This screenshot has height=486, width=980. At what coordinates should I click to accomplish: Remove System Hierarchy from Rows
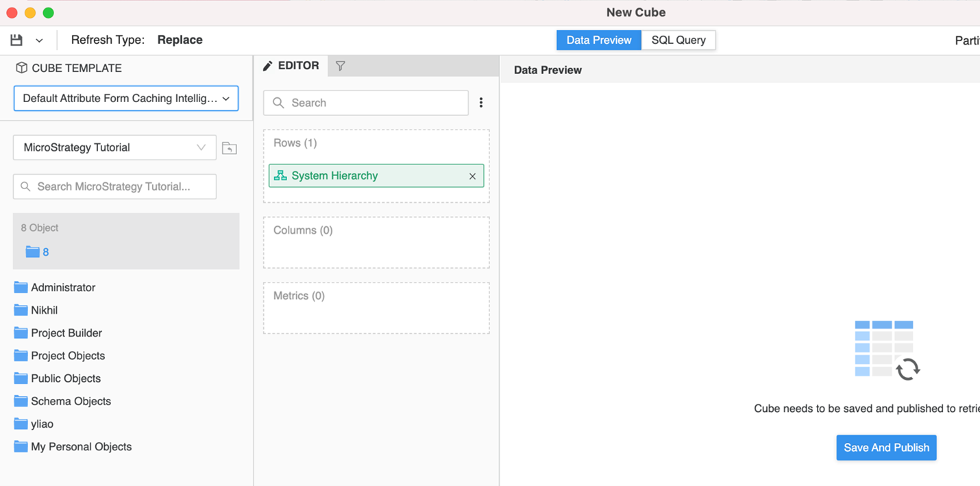(x=472, y=176)
